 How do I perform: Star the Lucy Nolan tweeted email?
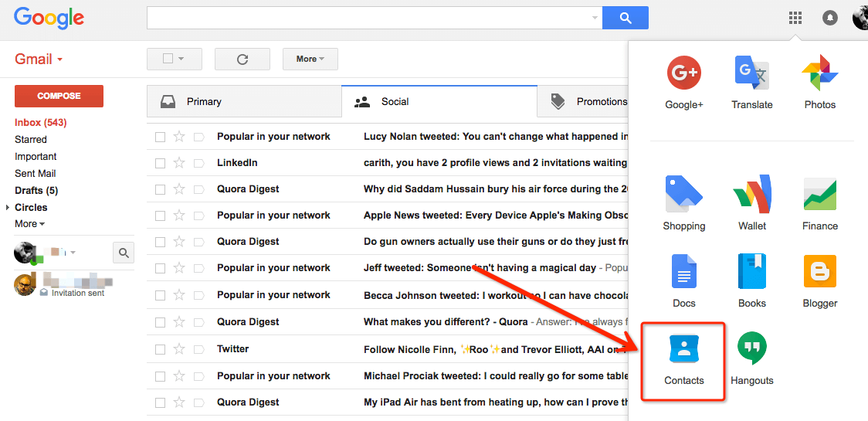point(179,136)
